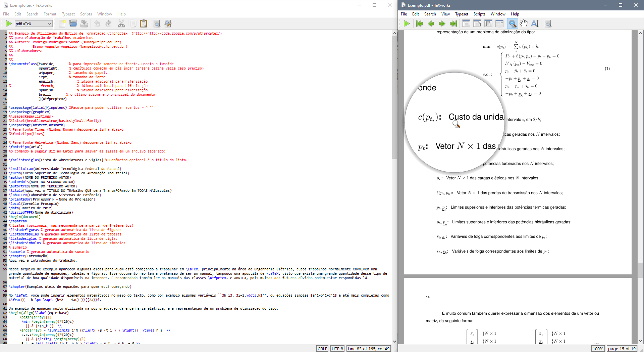This screenshot has height=352, width=644.
Task: Advance to the next PDF page
Action: pos(442,24)
